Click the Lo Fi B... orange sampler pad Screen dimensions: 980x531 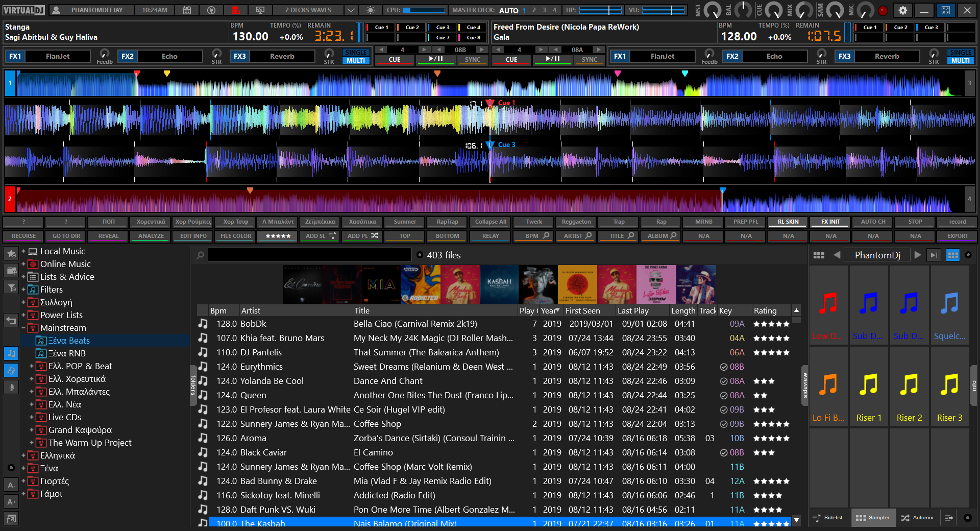(828, 387)
